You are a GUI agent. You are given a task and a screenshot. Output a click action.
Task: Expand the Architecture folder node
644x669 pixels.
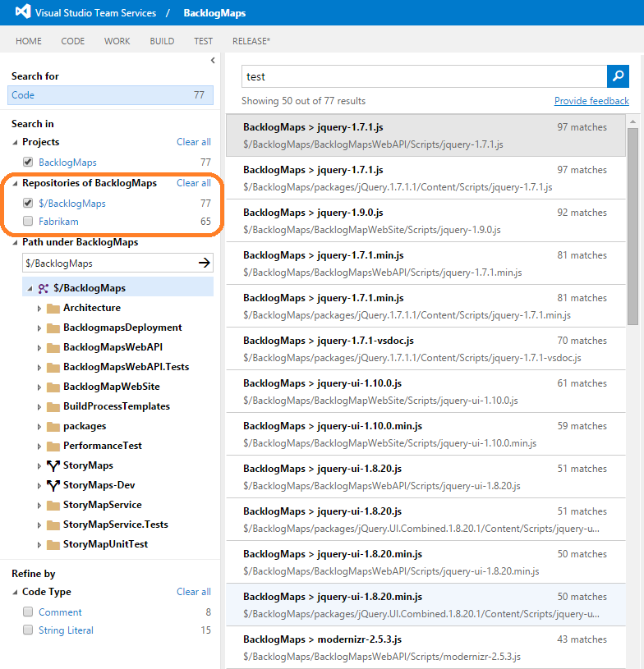pyautogui.click(x=39, y=308)
